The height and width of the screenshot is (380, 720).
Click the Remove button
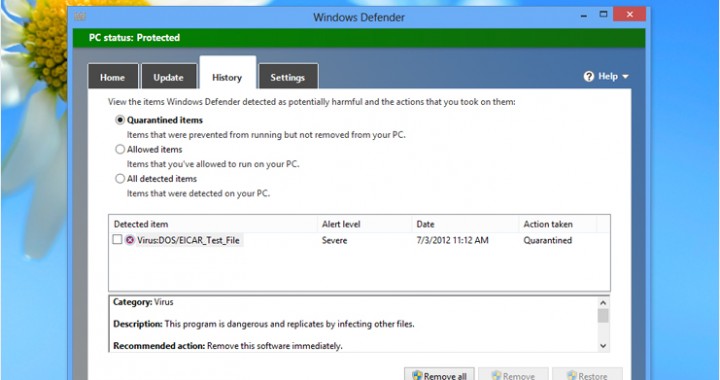(513, 374)
